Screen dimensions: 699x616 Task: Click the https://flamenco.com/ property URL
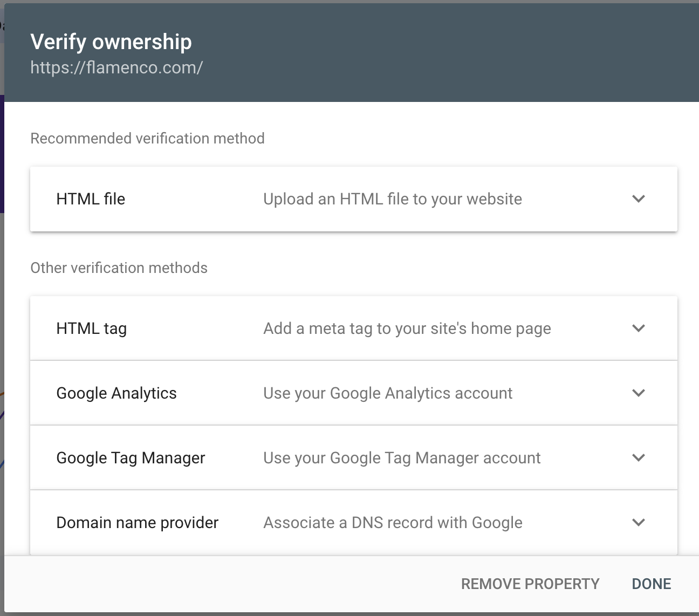pyautogui.click(x=116, y=67)
